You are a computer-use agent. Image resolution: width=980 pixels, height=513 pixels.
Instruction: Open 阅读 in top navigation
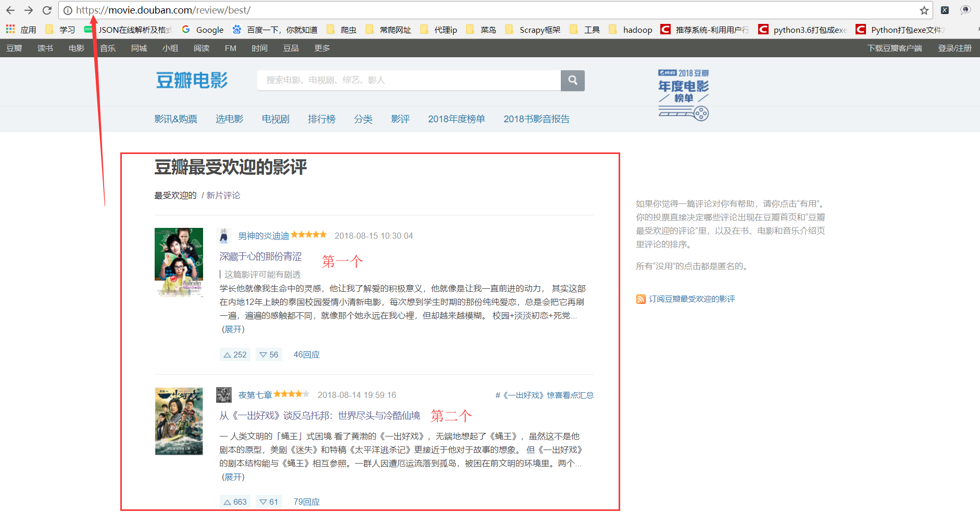(x=202, y=48)
